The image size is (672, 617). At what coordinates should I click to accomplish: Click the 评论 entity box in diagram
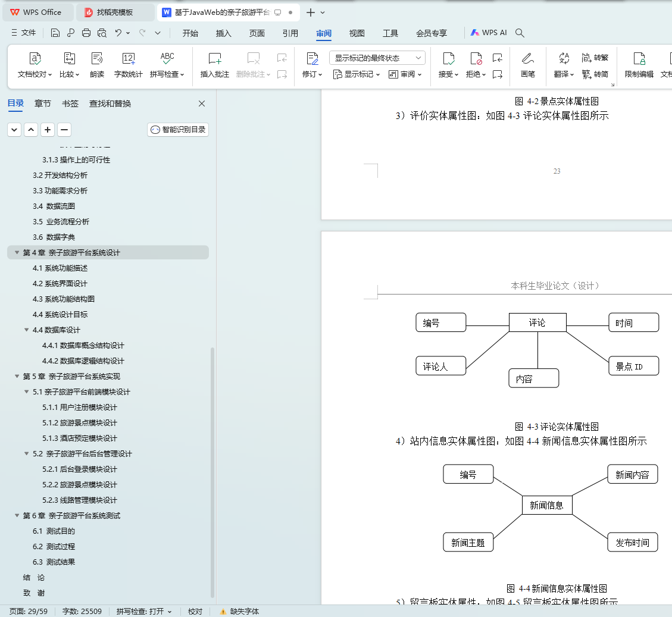537,322
